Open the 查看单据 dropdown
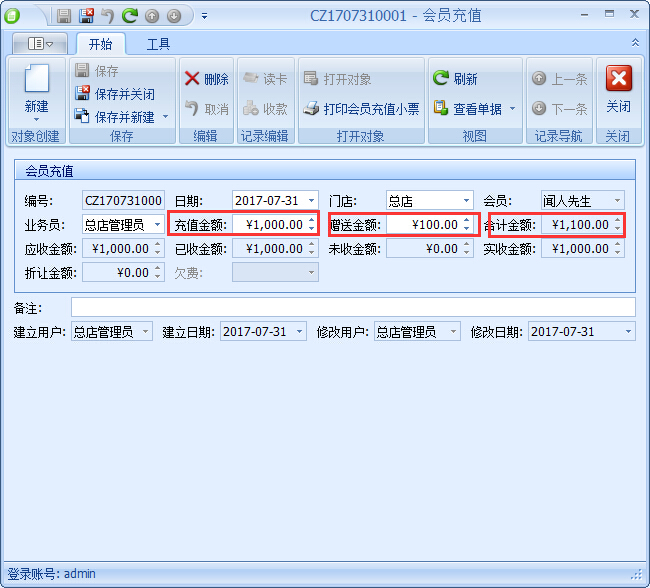Screen dimensions: 650x588 point(512,109)
